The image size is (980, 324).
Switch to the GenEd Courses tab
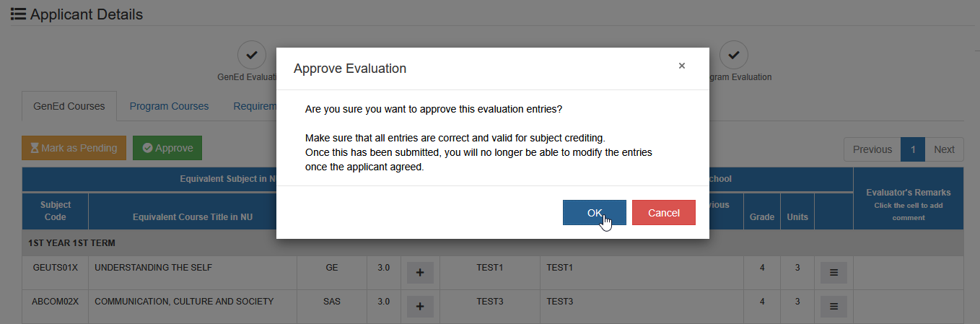(69, 106)
